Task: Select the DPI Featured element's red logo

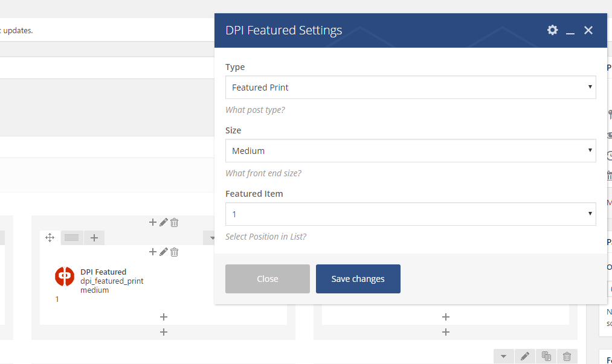Action: click(x=65, y=276)
